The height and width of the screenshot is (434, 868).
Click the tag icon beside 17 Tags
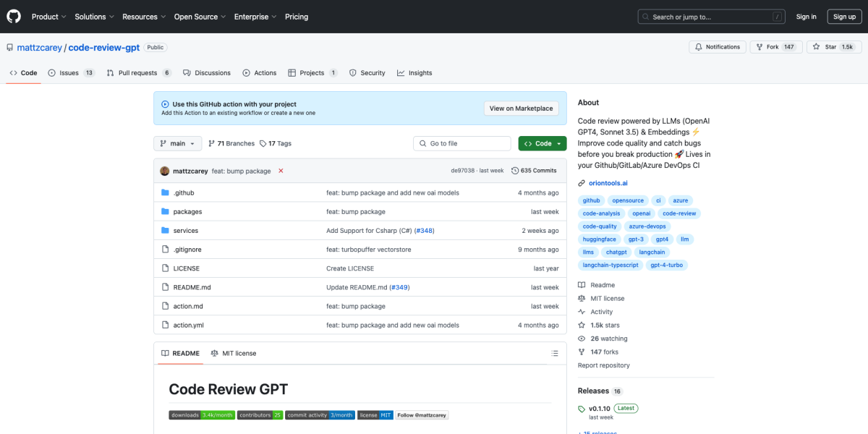[261, 142]
